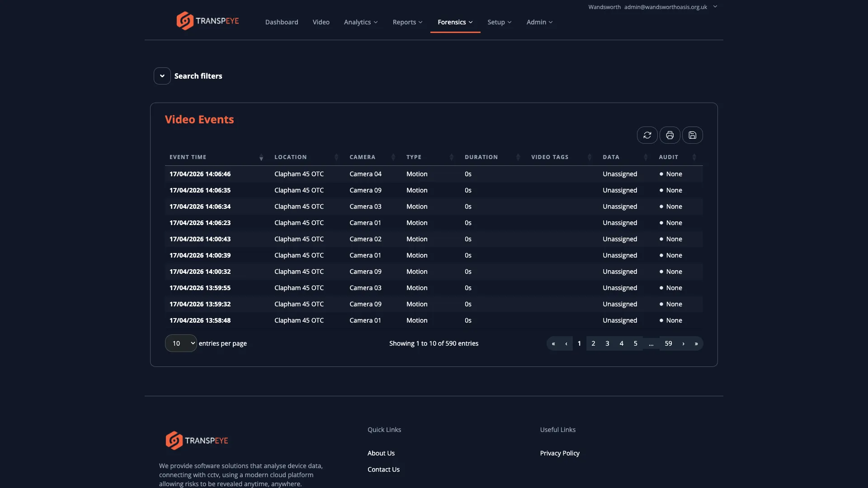
Task: Open the Video menu item
Action: [x=321, y=22]
